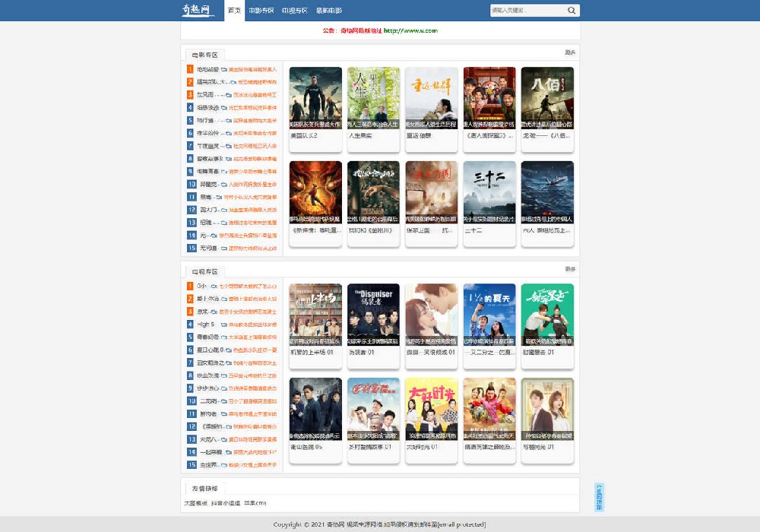
Task: Click 更多 in the TV section header
Action: point(570,269)
